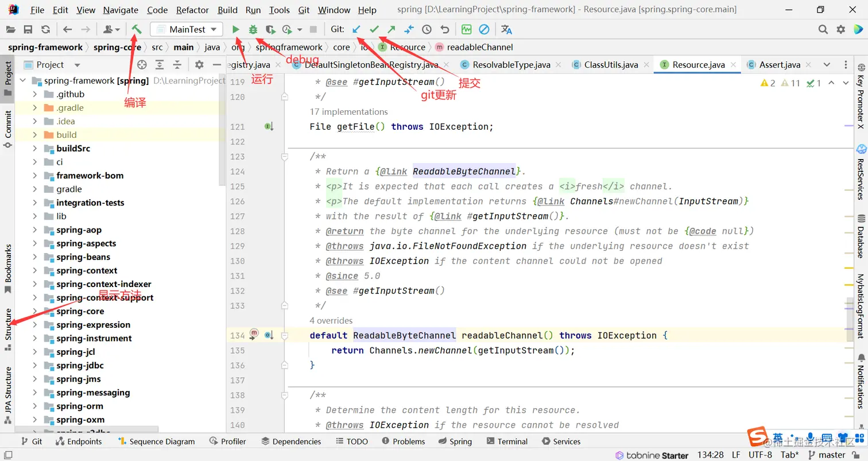The width and height of the screenshot is (868, 461).
Task: Toggle the Bookmarks tool window
Action: click(x=8, y=269)
